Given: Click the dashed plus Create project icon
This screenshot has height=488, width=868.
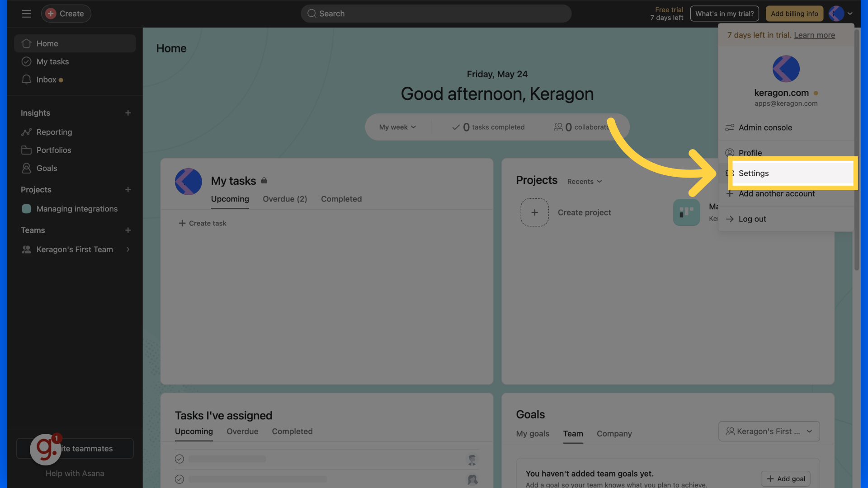Looking at the screenshot, I should 534,212.
